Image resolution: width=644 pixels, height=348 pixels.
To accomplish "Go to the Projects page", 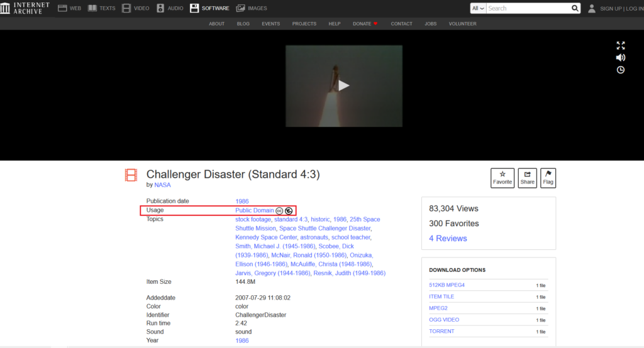I will [x=304, y=24].
